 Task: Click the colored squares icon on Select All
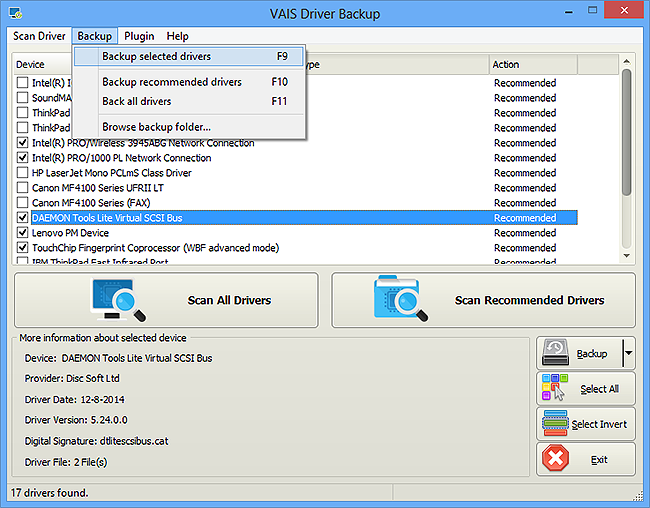pyautogui.click(x=555, y=387)
